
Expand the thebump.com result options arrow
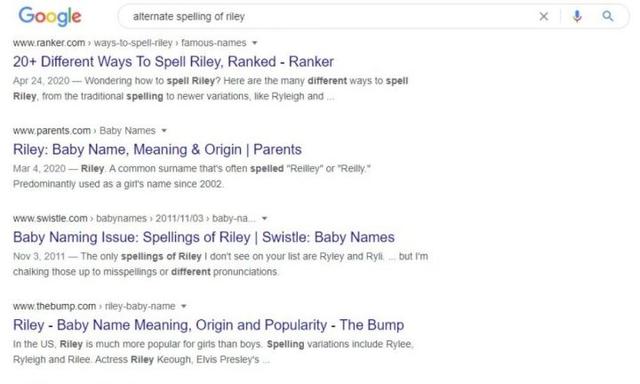pos(184,306)
